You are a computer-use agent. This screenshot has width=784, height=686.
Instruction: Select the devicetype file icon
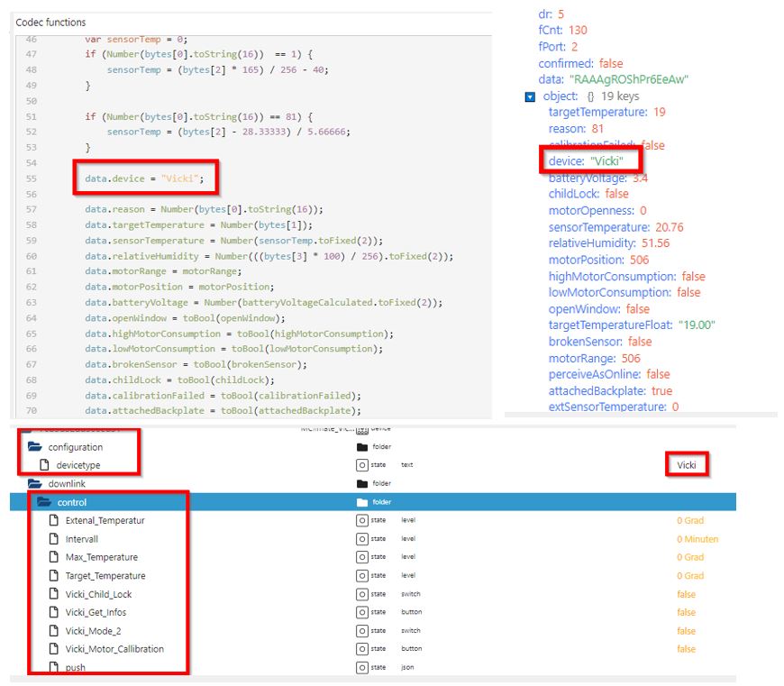click(44, 465)
